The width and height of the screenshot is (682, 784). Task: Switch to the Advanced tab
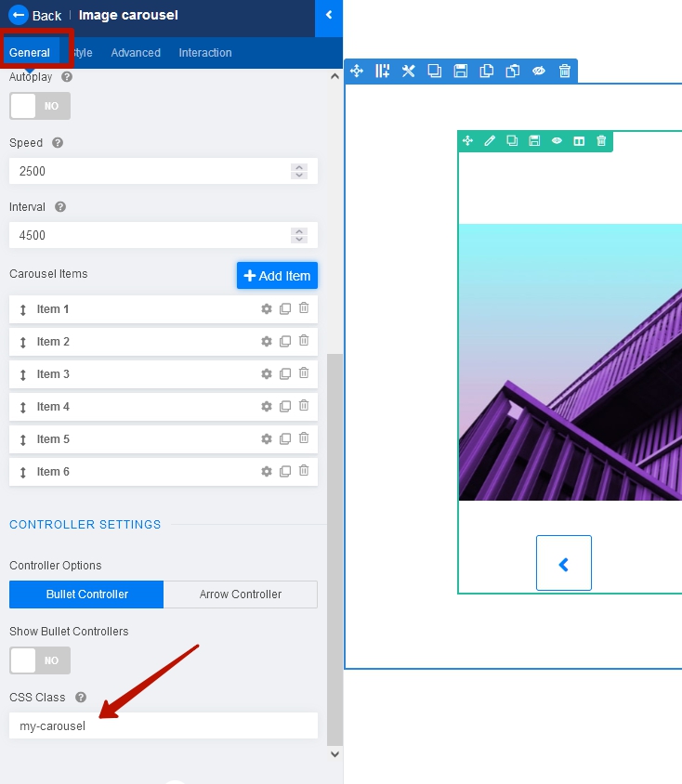[136, 53]
